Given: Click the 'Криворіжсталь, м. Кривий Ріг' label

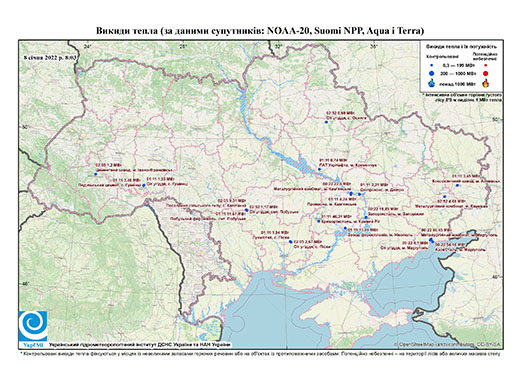Looking at the screenshot, I should coord(351,221).
